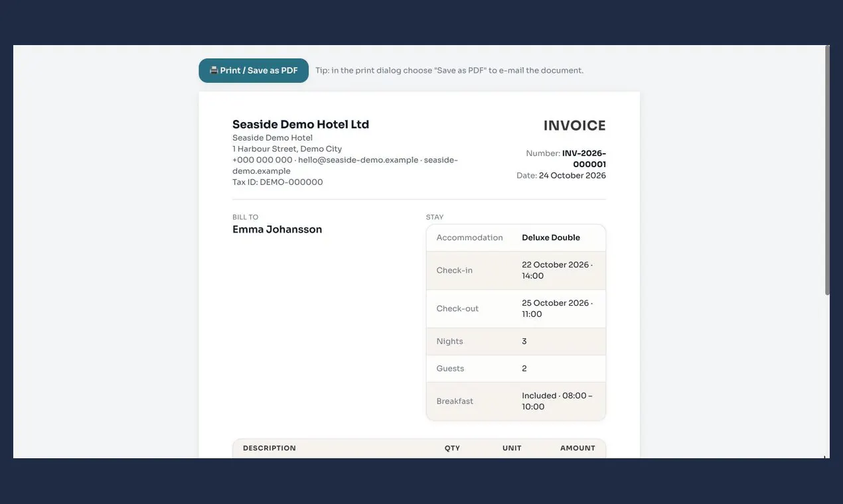This screenshot has width=843, height=504.
Task: Click the Tax ID DEMO-000000 line
Action: 277,182
